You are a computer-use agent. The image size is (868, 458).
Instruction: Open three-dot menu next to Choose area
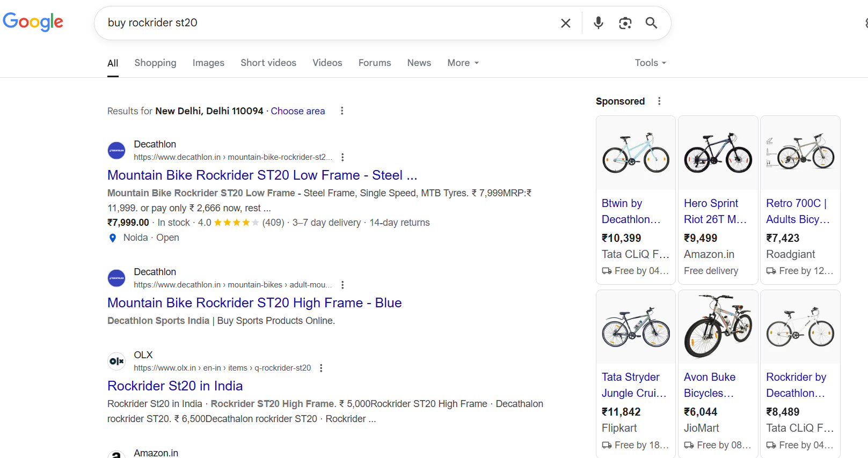coord(342,111)
